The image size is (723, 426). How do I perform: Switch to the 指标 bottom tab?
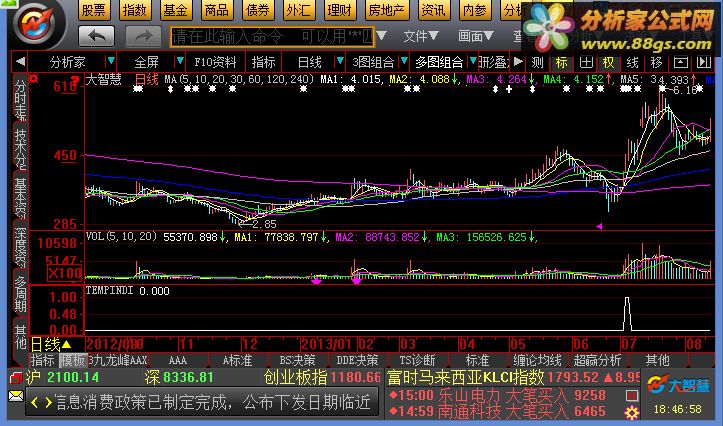click(42, 360)
